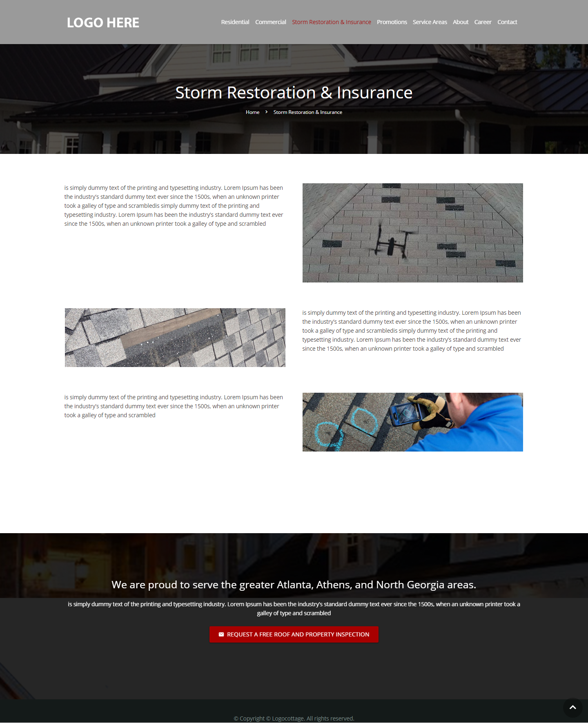Click the large Storm Restoration & Insurance heading
The image size is (588, 723).
294,93
